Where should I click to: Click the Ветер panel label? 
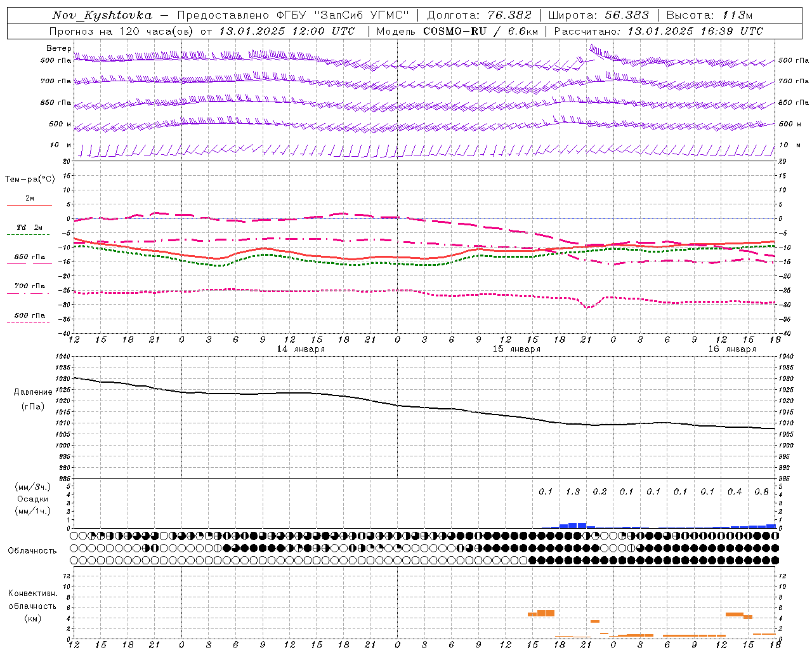(x=58, y=48)
